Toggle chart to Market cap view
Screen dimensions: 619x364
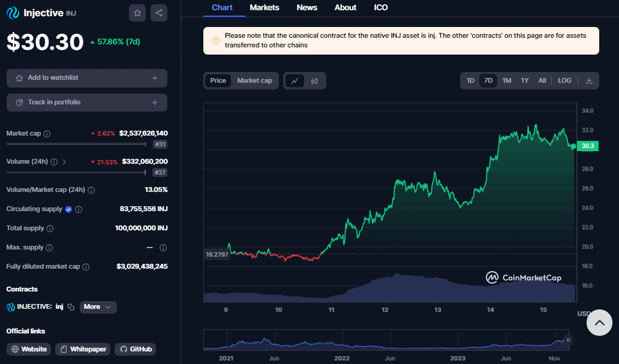click(254, 80)
